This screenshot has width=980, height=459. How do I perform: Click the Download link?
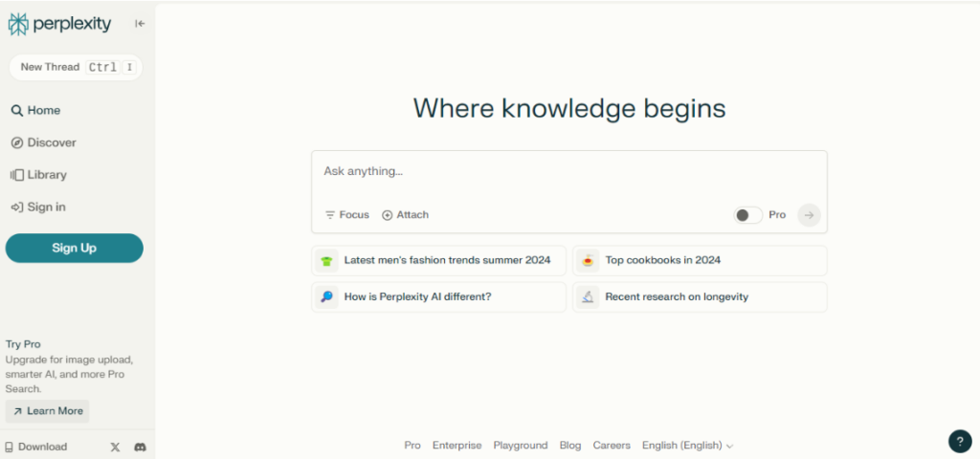35,447
